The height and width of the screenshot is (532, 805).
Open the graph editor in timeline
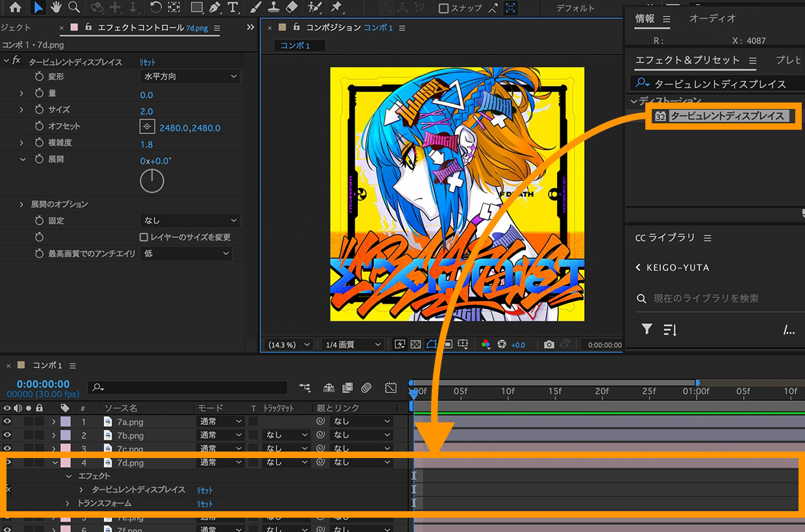[x=390, y=388]
